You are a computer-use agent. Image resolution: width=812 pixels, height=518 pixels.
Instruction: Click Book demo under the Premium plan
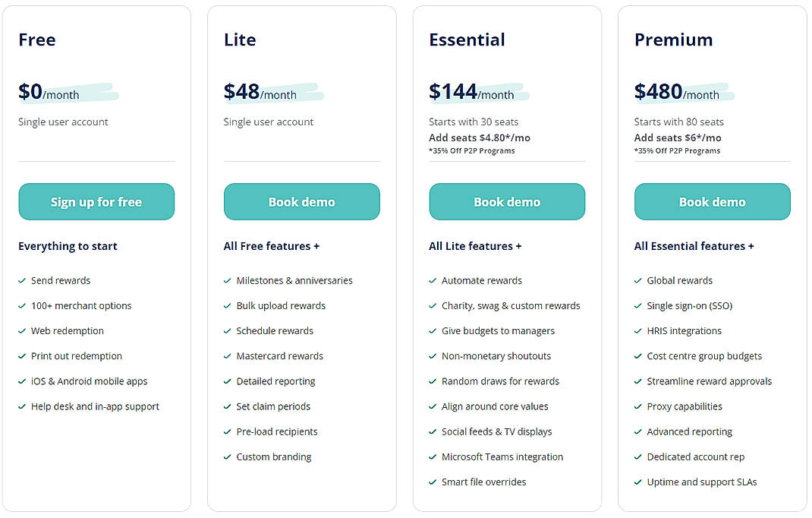[x=712, y=201]
